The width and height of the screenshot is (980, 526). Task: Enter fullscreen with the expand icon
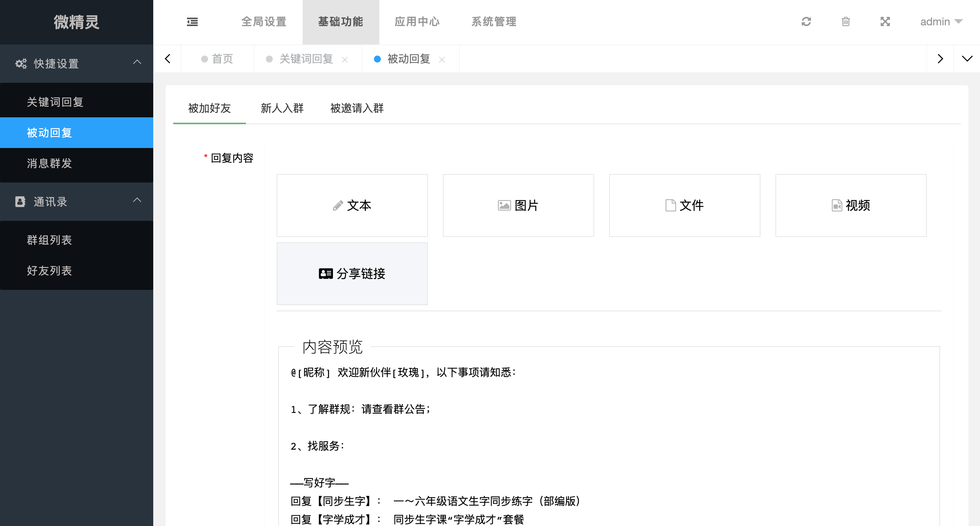click(x=885, y=22)
